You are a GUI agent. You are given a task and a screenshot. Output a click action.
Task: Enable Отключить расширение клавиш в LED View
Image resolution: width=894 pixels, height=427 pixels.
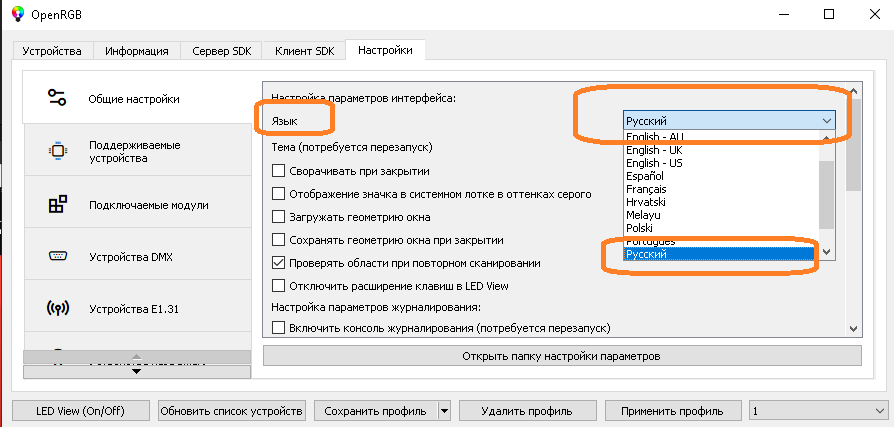tap(278, 285)
